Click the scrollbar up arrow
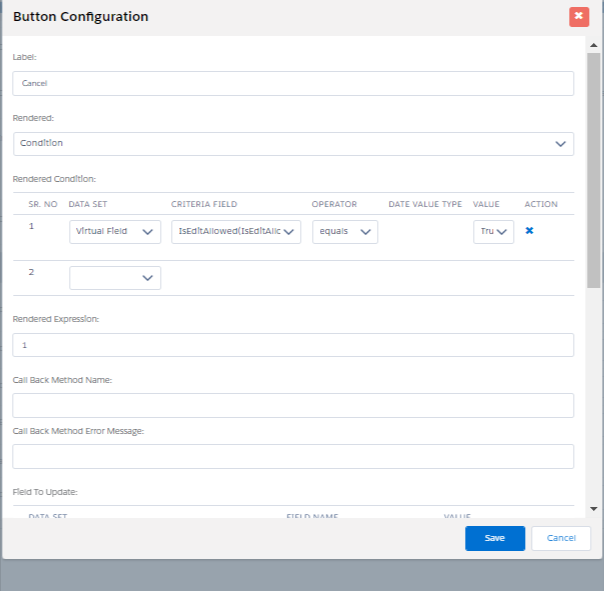Viewport: 604px width, 604px height. click(593, 44)
